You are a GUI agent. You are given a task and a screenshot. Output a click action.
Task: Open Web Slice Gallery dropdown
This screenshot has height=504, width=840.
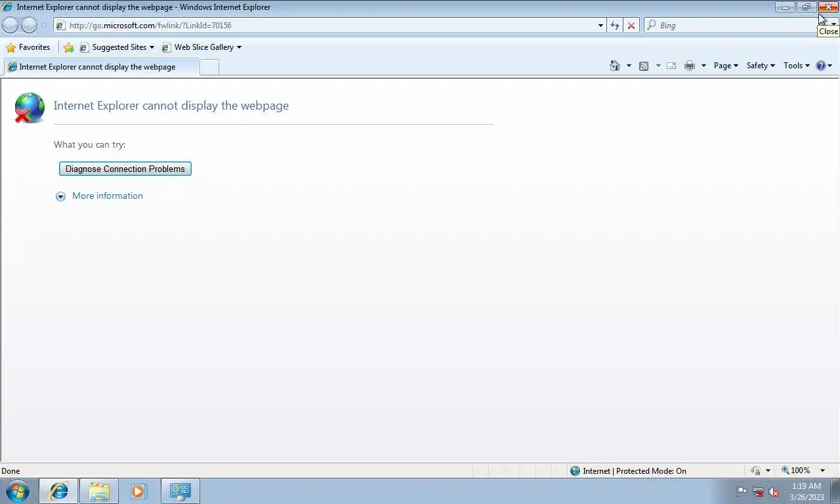point(201,47)
